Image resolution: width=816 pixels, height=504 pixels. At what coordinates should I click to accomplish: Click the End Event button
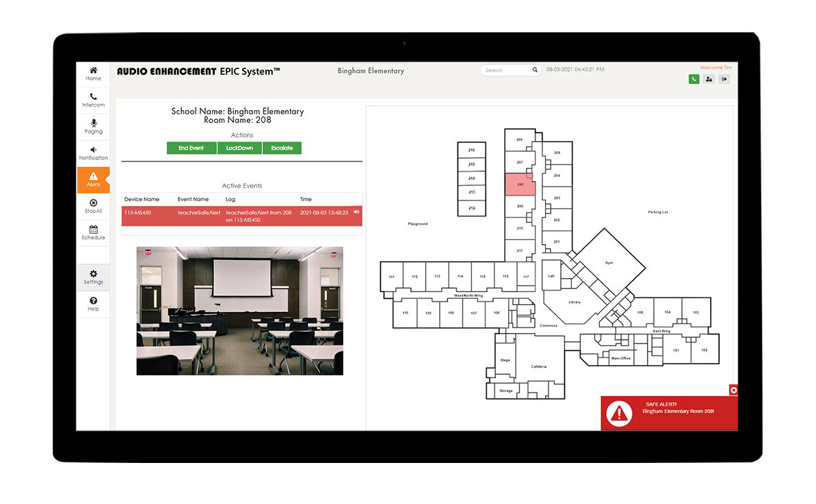(x=192, y=148)
